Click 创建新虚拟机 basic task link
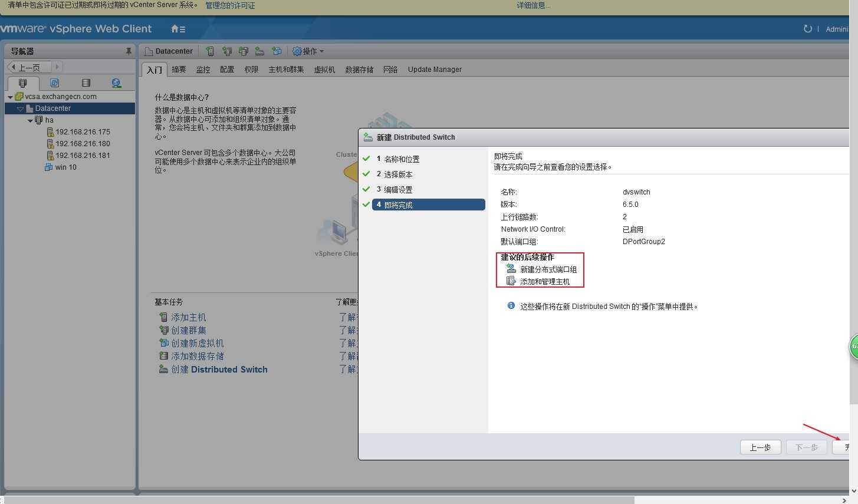This screenshot has height=504, width=858. tap(198, 343)
